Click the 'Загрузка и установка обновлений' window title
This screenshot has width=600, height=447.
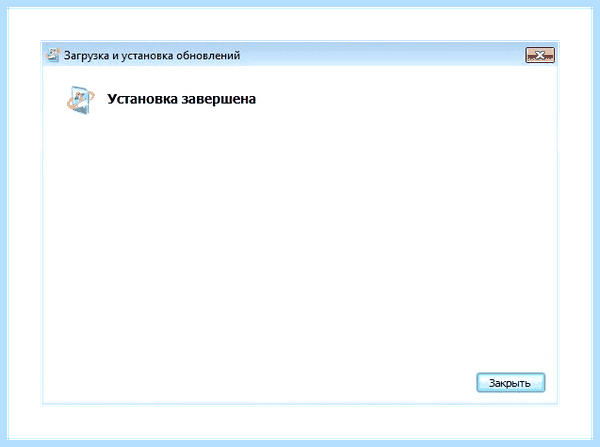(x=152, y=56)
